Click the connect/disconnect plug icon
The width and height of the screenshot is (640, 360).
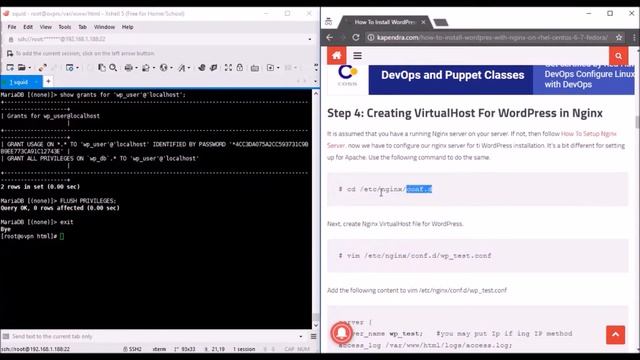(42, 68)
